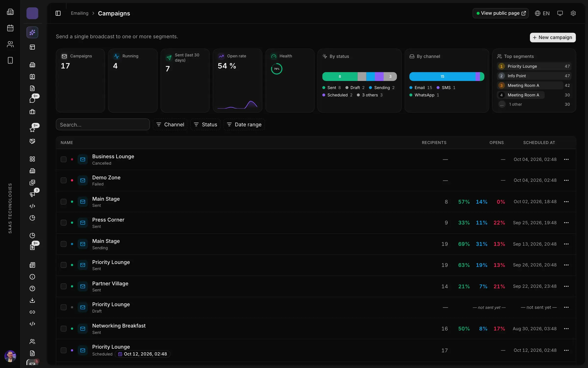Open the EN language selector
588x368 pixels.
pyautogui.click(x=542, y=13)
